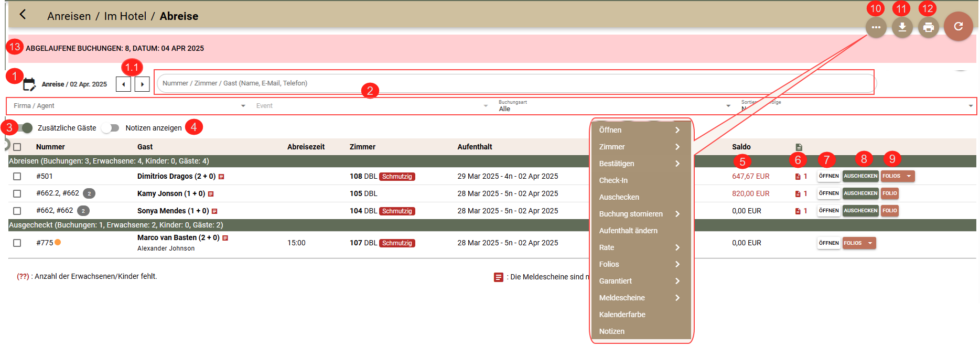980x347 pixels.
Task: Click ÖFFNEN button for booking #775
Action: tap(828, 243)
